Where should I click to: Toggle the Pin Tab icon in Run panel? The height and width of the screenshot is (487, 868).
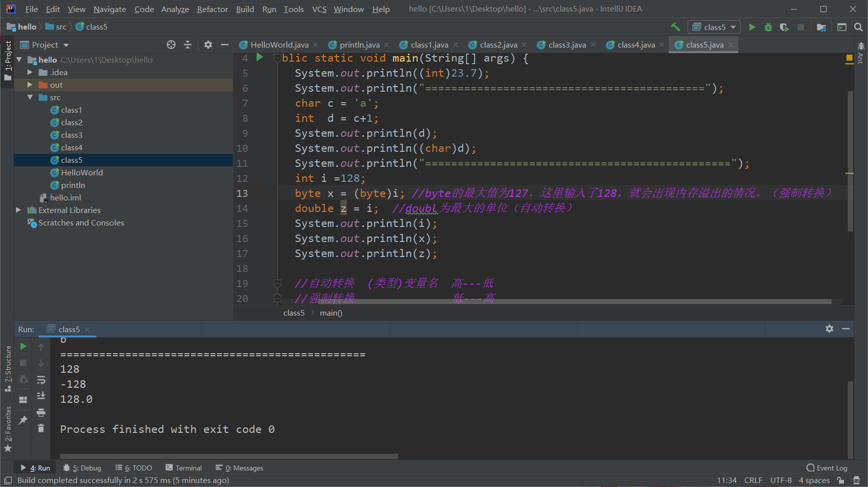[x=23, y=420]
